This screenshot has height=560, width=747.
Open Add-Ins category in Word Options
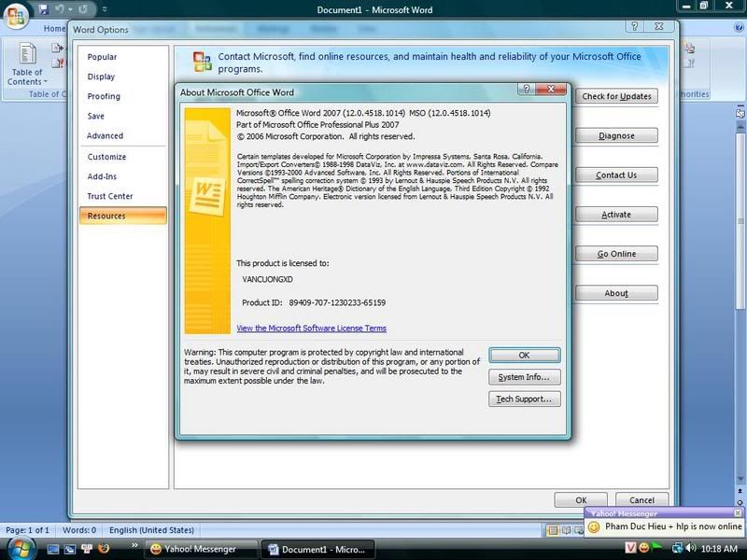pyautogui.click(x=102, y=176)
